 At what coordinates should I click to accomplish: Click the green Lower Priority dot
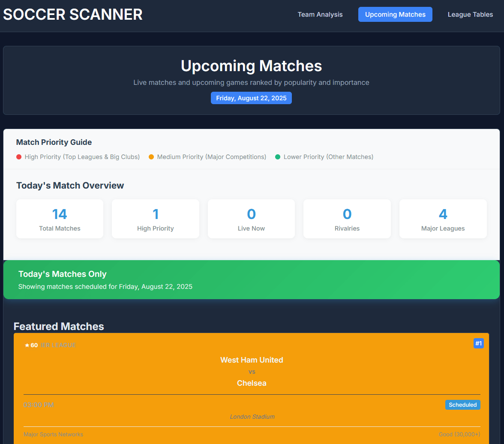tap(278, 157)
